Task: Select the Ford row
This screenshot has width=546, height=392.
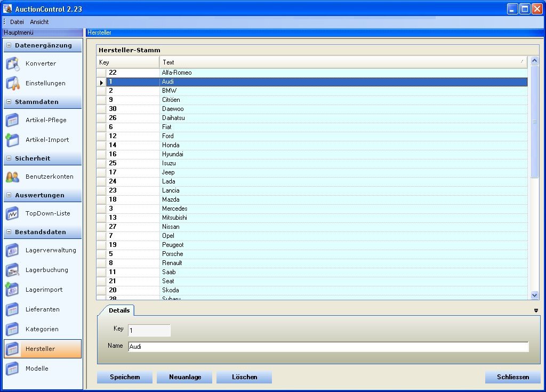Action: coord(312,136)
